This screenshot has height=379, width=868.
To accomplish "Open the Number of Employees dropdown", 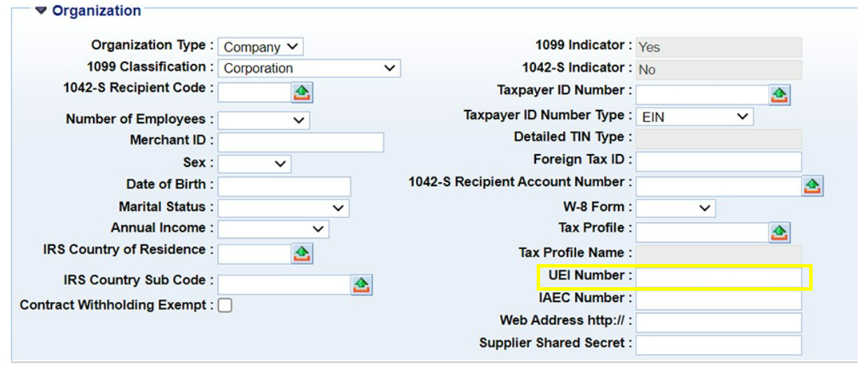I will (263, 120).
